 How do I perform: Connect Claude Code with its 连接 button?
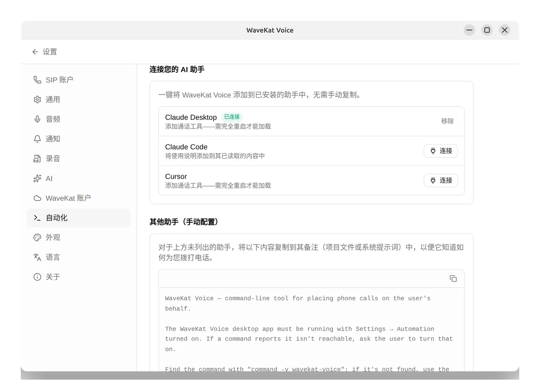[441, 151]
